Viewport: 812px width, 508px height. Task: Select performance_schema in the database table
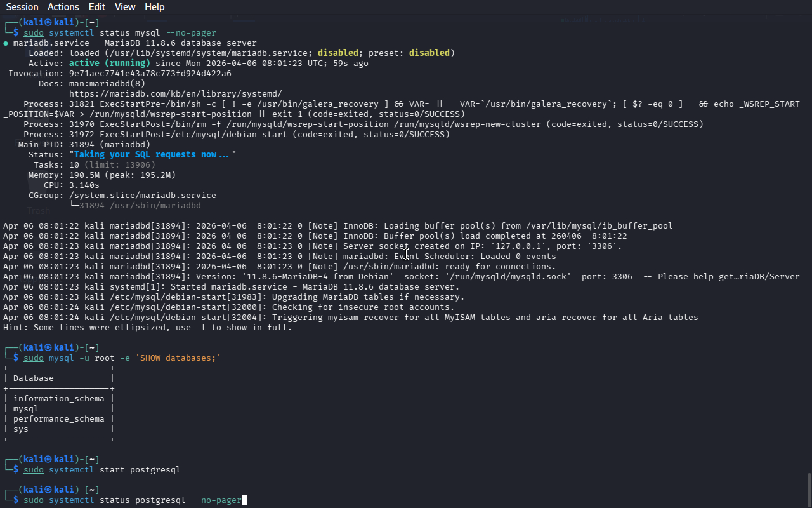(x=58, y=419)
